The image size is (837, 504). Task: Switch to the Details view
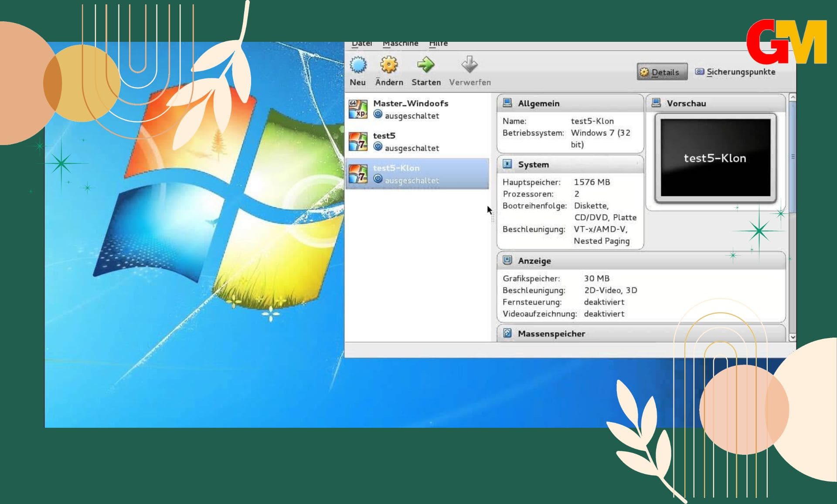(x=662, y=72)
